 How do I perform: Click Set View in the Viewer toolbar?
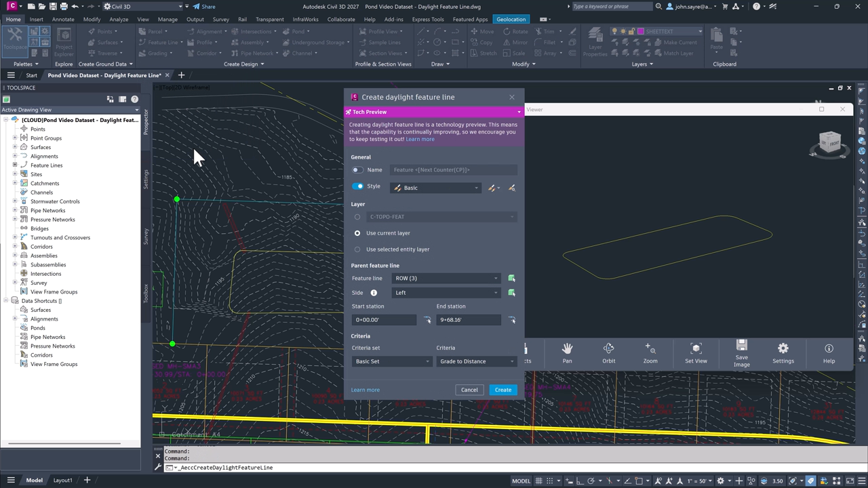point(696,353)
